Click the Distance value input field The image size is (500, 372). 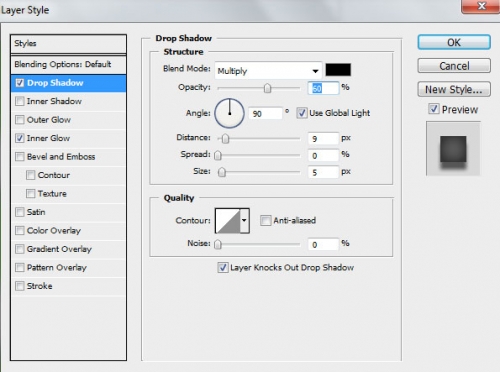[x=323, y=138]
